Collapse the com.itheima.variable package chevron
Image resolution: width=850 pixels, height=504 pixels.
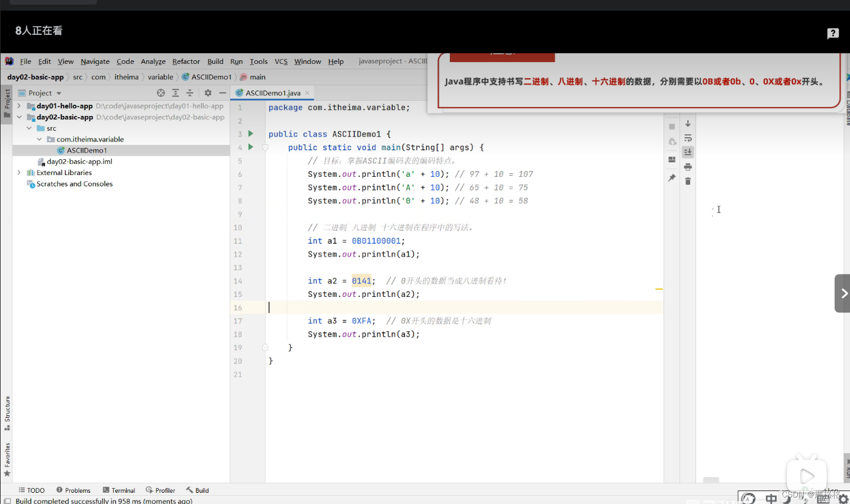click(39, 139)
